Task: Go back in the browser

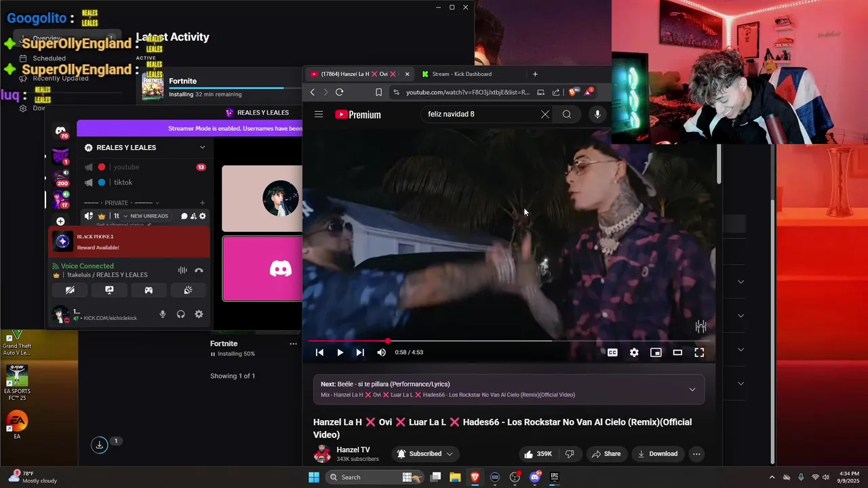Action: (313, 92)
